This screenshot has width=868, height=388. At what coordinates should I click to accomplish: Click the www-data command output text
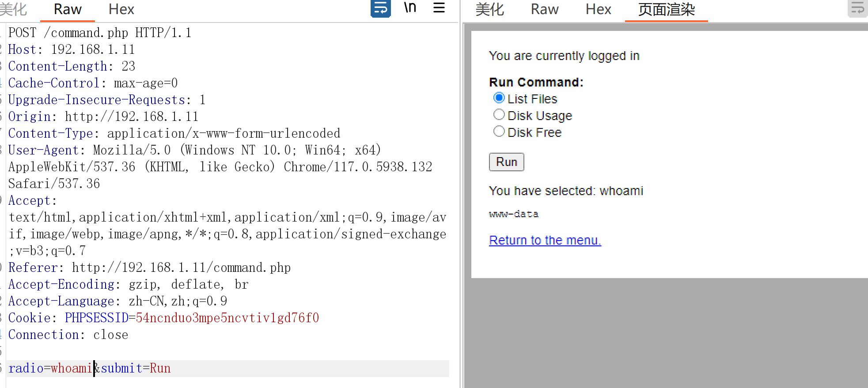coord(513,214)
